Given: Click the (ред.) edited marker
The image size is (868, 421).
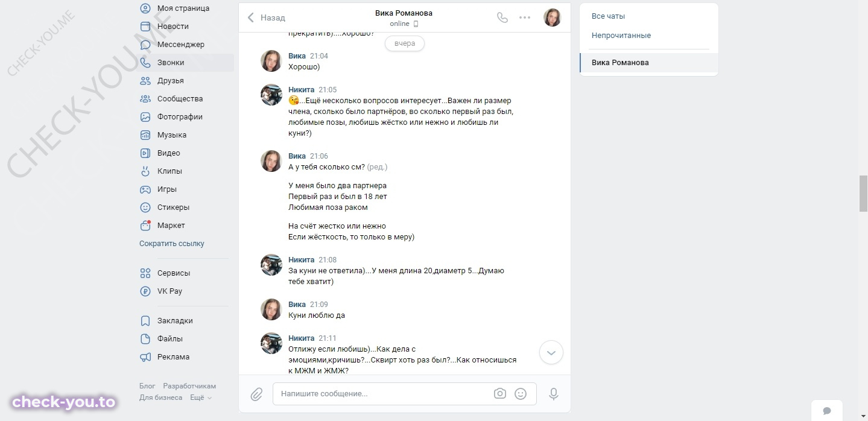Looking at the screenshot, I should pos(377,167).
